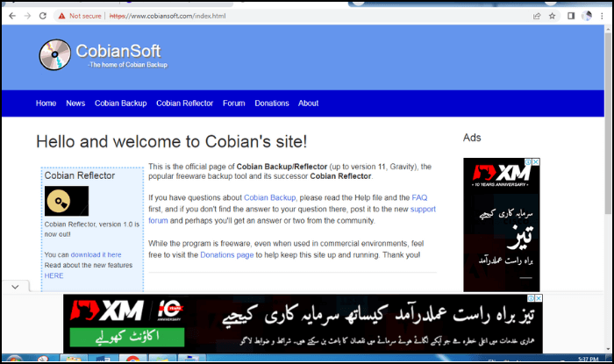Open the Cobian Backup nav item
The height and width of the screenshot is (364, 614).
click(x=121, y=103)
